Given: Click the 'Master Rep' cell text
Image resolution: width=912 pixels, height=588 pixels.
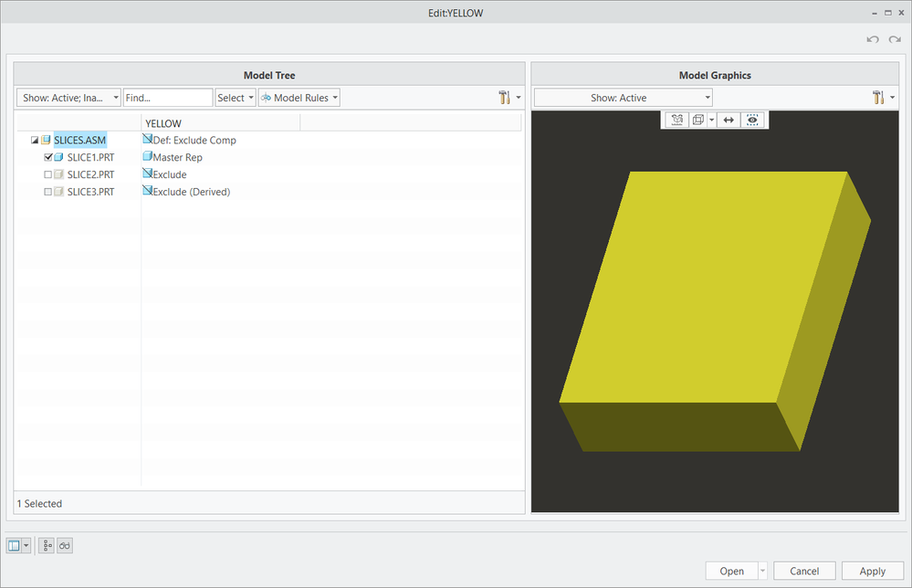Looking at the screenshot, I should (x=177, y=157).
